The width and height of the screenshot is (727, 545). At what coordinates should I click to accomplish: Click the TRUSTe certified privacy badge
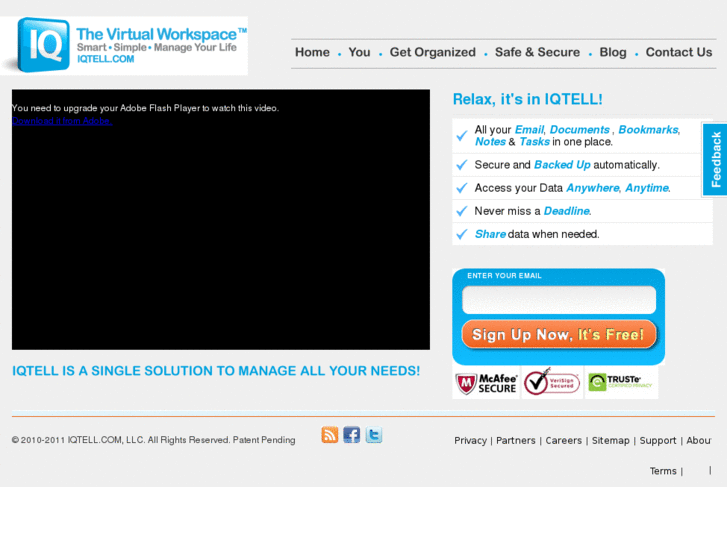pos(621,383)
